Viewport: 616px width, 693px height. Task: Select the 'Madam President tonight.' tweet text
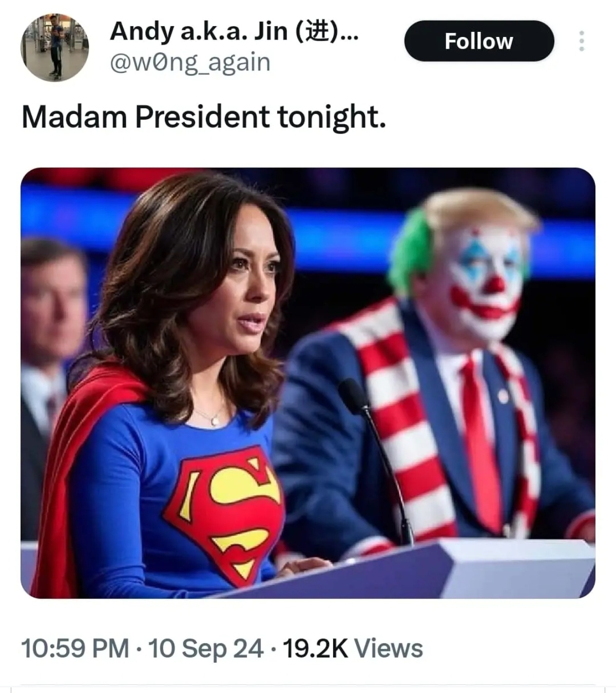203,117
